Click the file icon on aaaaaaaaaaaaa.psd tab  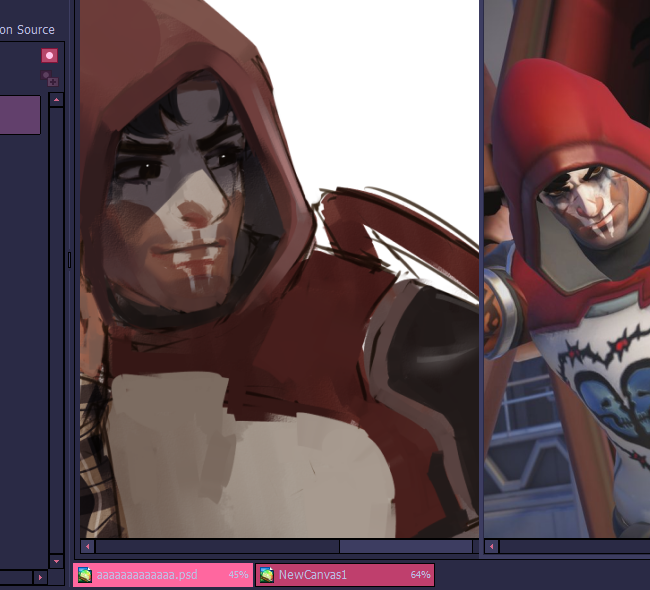tap(85, 575)
